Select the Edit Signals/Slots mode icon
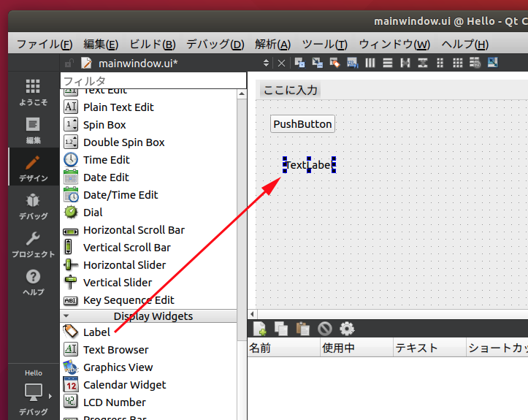Viewport: 528px width, 420px height. [318, 63]
